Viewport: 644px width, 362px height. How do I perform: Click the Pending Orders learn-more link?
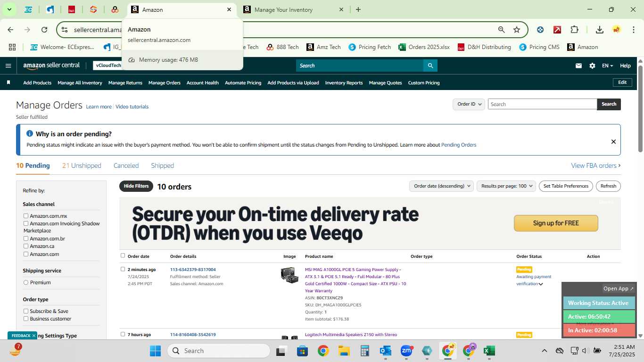[459, 145]
